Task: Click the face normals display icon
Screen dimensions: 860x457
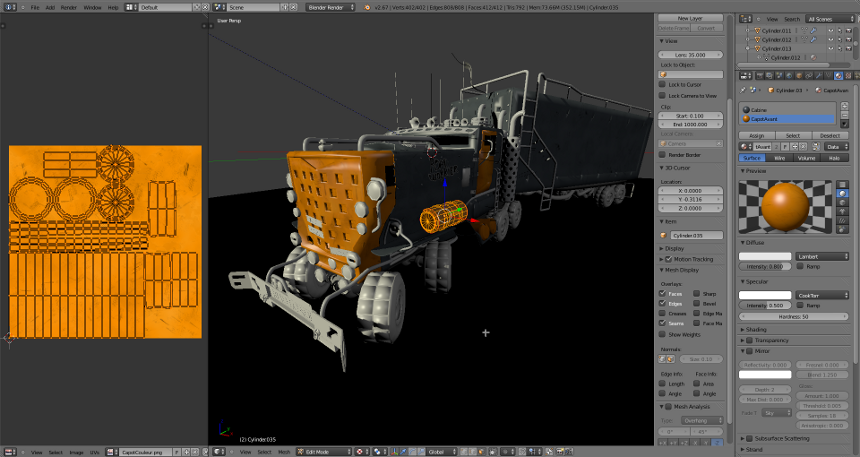Action: click(x=671, y=359)
